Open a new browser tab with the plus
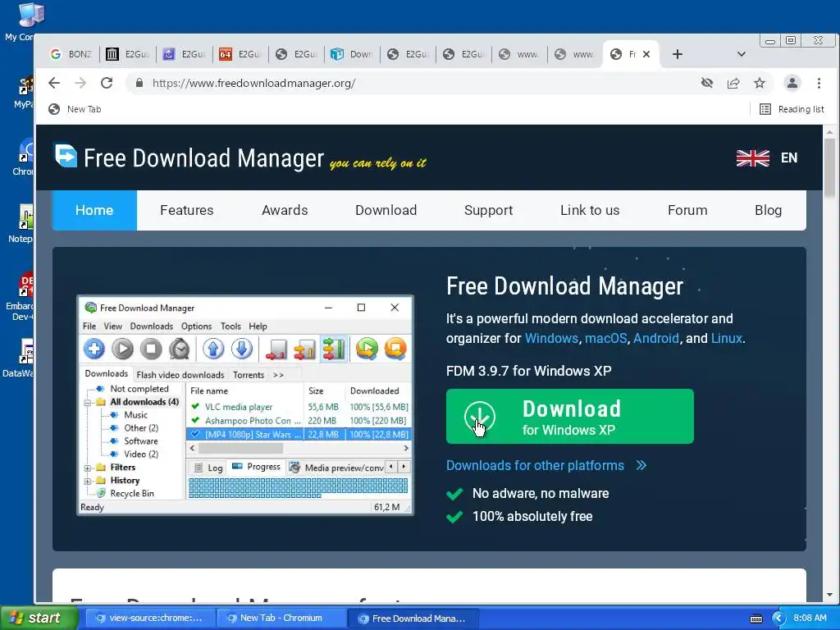This screenshot has width=840, height=630. (677, 54)
